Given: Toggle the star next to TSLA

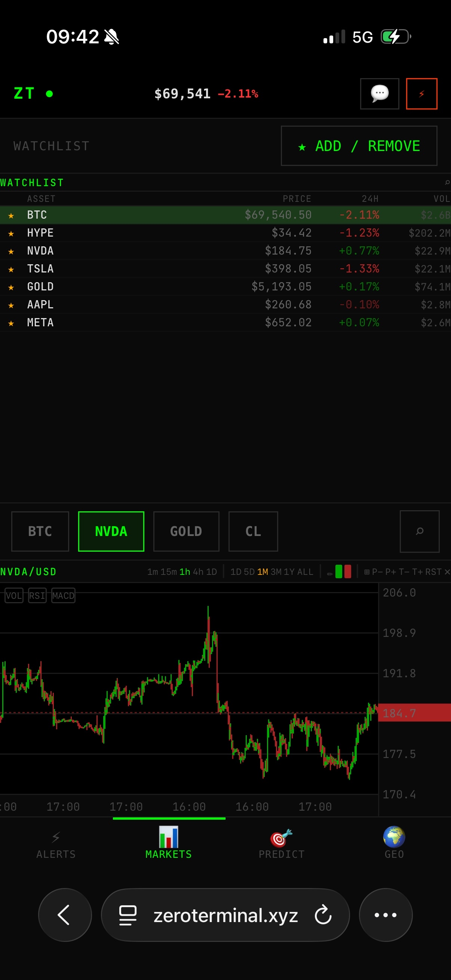Looking at the screenshot, I should click(x=11, y=269).
